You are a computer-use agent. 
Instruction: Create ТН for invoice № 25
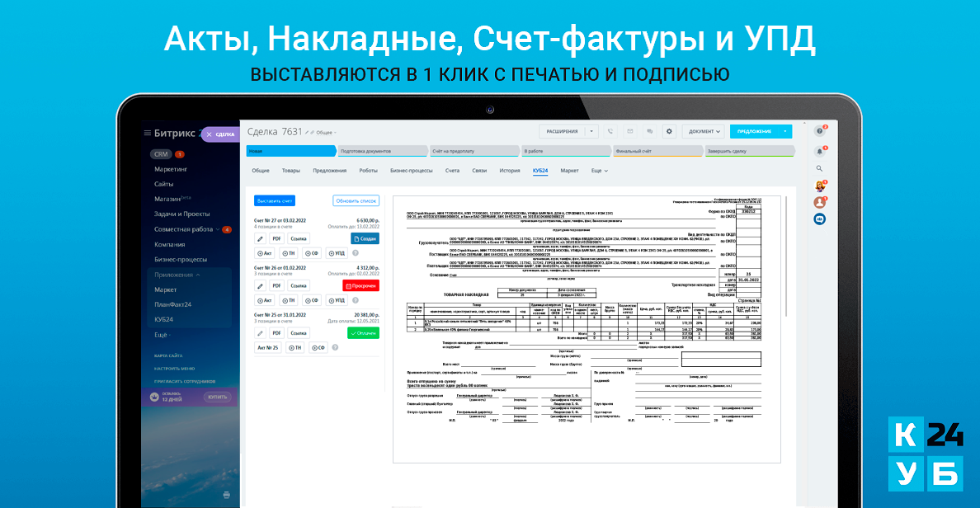pyautogui.click(x=294, y=347)
